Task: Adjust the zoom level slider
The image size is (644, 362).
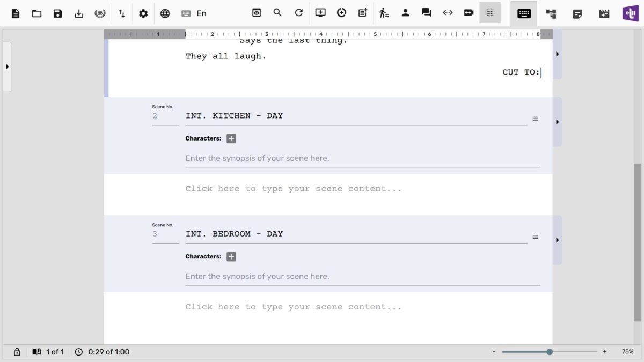Action: coord(550,352)
